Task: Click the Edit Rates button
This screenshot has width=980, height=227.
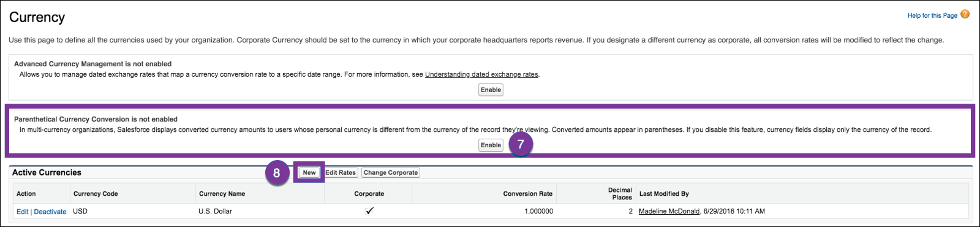Action: (x=341, y=172)
